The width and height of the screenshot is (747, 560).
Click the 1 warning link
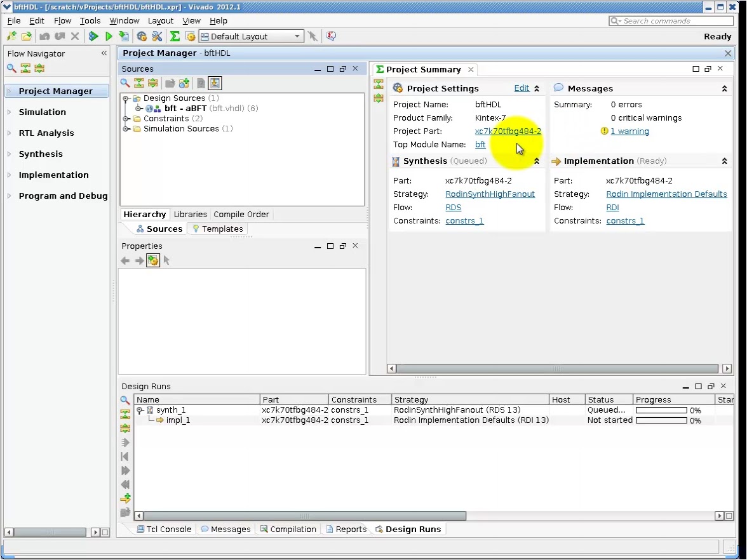(629, 131)
